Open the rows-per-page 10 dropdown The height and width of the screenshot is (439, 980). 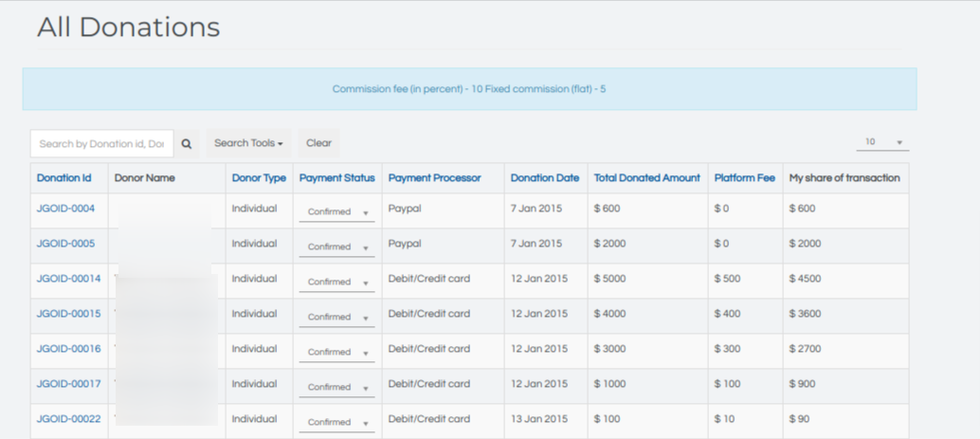click(881, 142)
